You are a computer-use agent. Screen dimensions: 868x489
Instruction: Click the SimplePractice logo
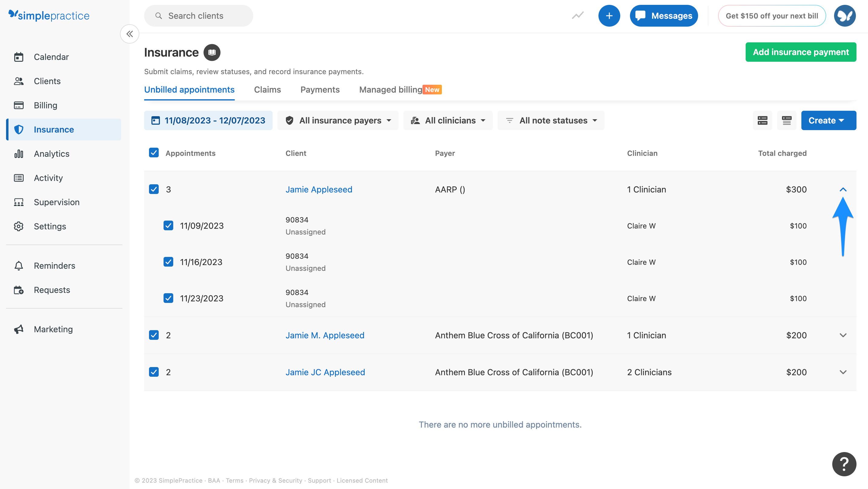coord(49,15)
